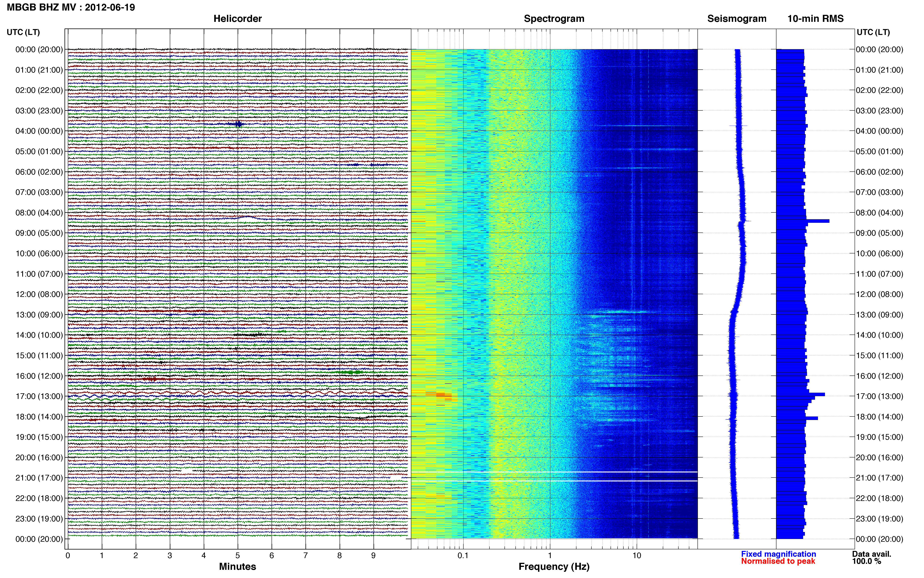924x578 pixels.
Task: Click 02:00 (22:00) on the Helicorder time axis
Action: click(x=39, y=90)
